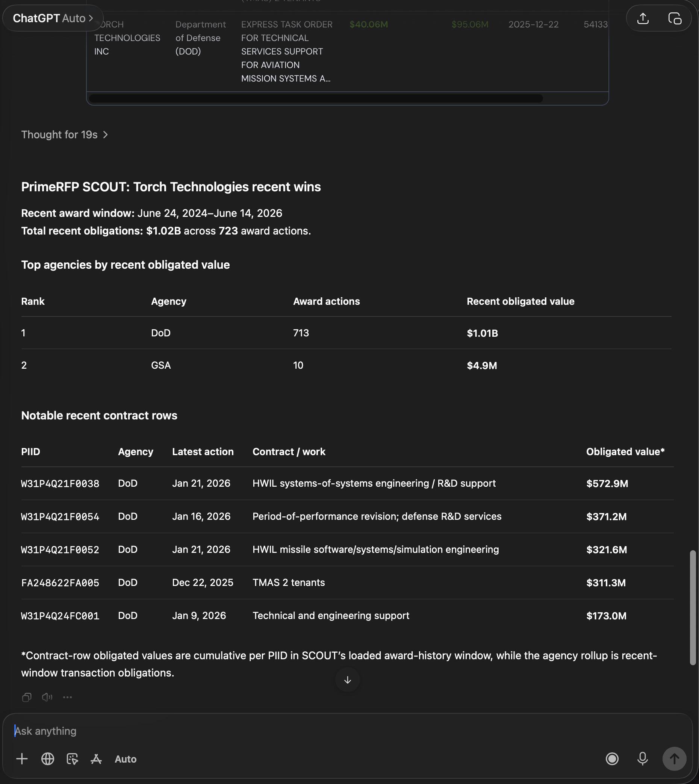
Task: Click the $311.3M obligated value
Action: [606, 583]
